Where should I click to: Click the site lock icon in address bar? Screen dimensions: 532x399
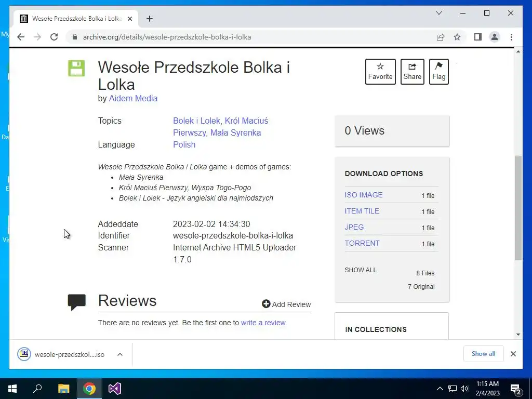tap(75, 37)
